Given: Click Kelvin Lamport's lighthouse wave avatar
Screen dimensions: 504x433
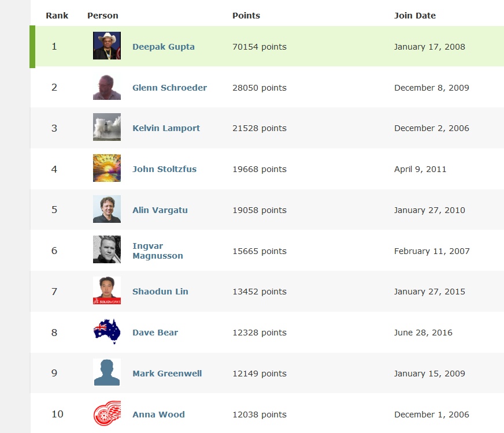Looking at the screenshot, I should [x=107, y=127].
